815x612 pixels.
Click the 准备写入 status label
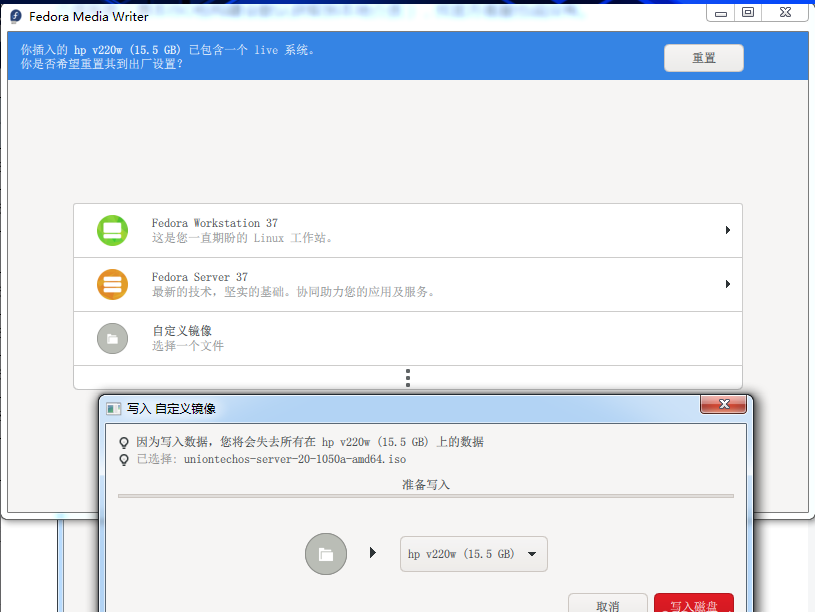[426, 485]
